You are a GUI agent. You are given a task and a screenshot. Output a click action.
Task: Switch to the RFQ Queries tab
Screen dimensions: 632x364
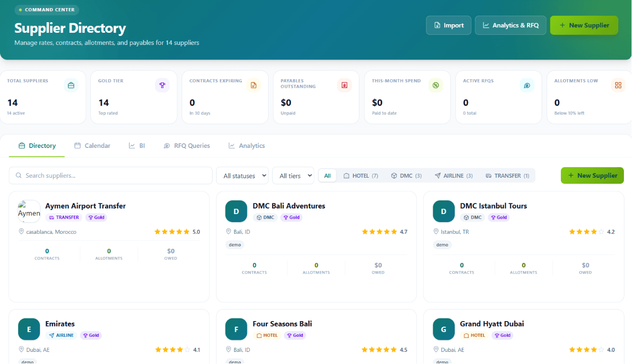pos(187,145)
